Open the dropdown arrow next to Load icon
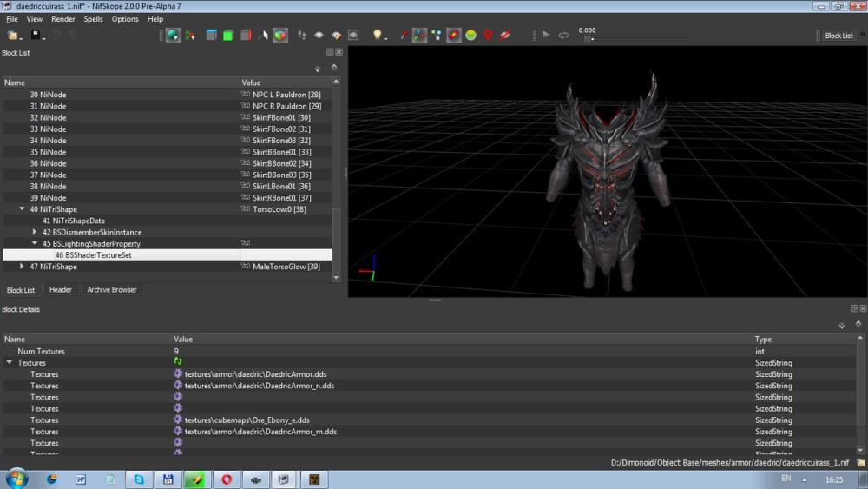868x489 pixels. point(21,38)
